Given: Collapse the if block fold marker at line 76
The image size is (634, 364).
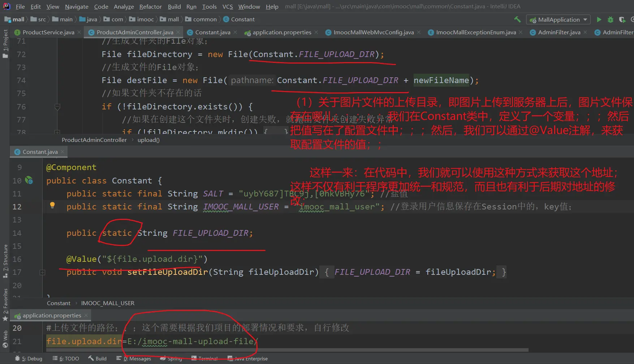Looking at the screenshot, I should [x=57, y=107].
